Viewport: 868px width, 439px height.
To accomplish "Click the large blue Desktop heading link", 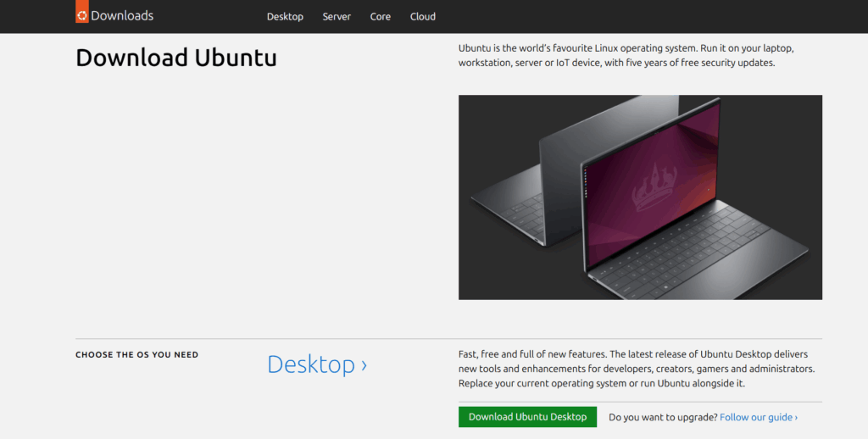I will (317, 364).
